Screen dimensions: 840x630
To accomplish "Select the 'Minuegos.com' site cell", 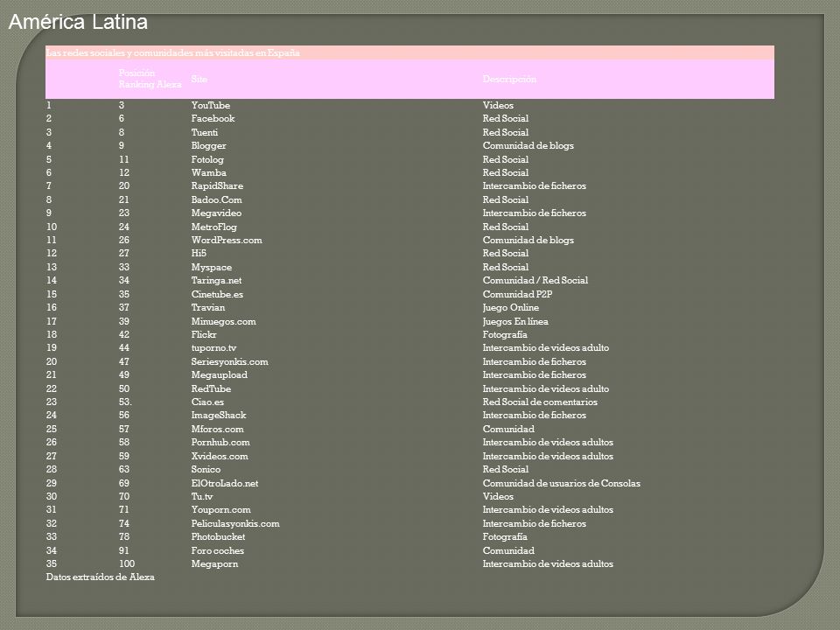I will pos(223,321).
